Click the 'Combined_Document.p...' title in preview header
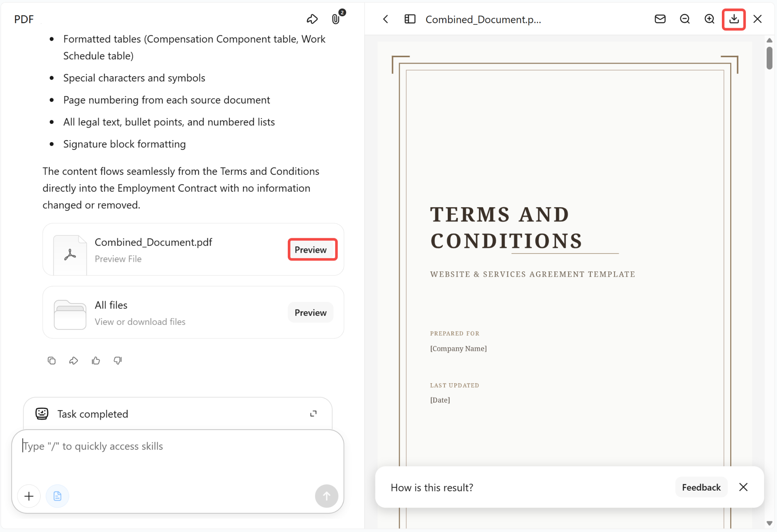Screen dimensions: 777x532 (483, 19)
